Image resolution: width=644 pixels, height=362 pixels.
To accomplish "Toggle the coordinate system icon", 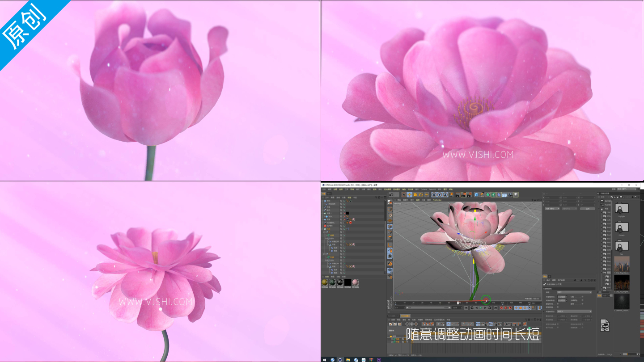I will click(451, 194).
